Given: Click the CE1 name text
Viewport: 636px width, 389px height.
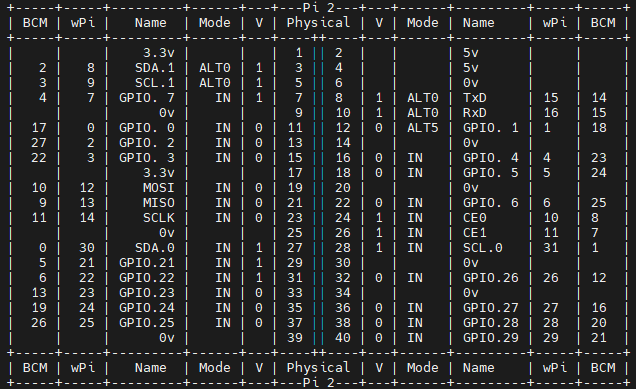Looking at the screenshot, I should click(475, 233).
